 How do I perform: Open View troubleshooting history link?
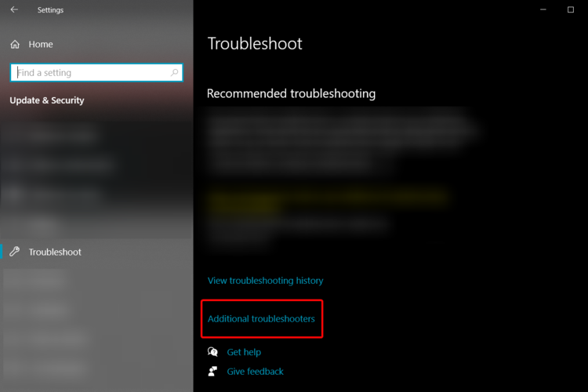click(266, 281)
